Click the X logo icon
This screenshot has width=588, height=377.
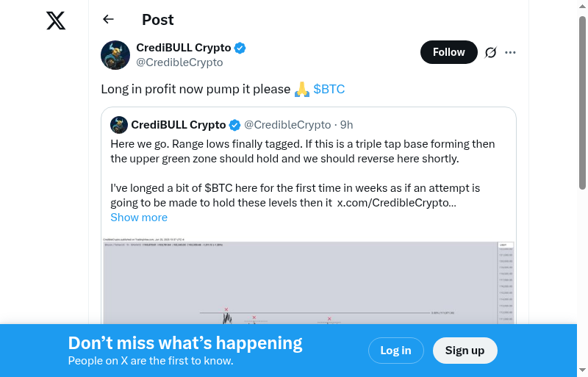tap(56, 21)
